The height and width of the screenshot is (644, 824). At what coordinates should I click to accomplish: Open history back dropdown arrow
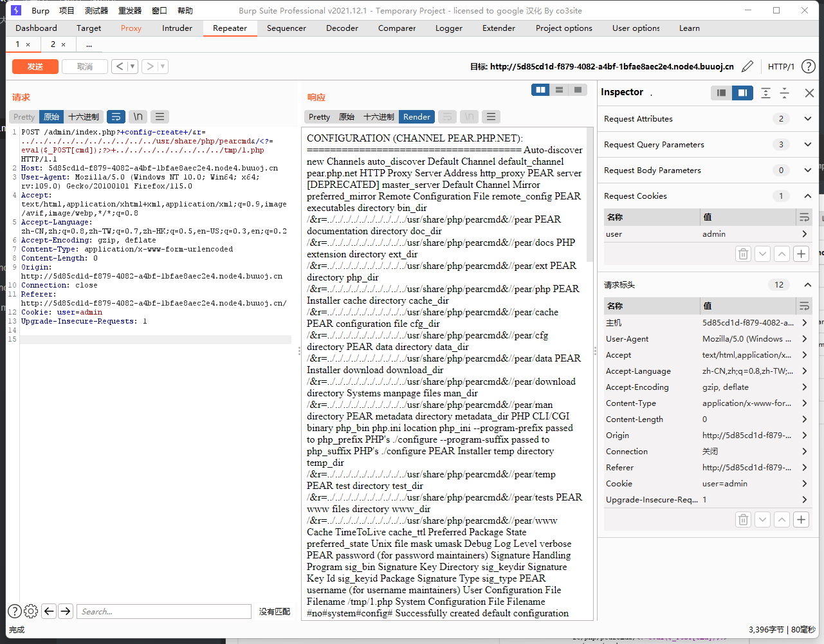tap(133, 66)
